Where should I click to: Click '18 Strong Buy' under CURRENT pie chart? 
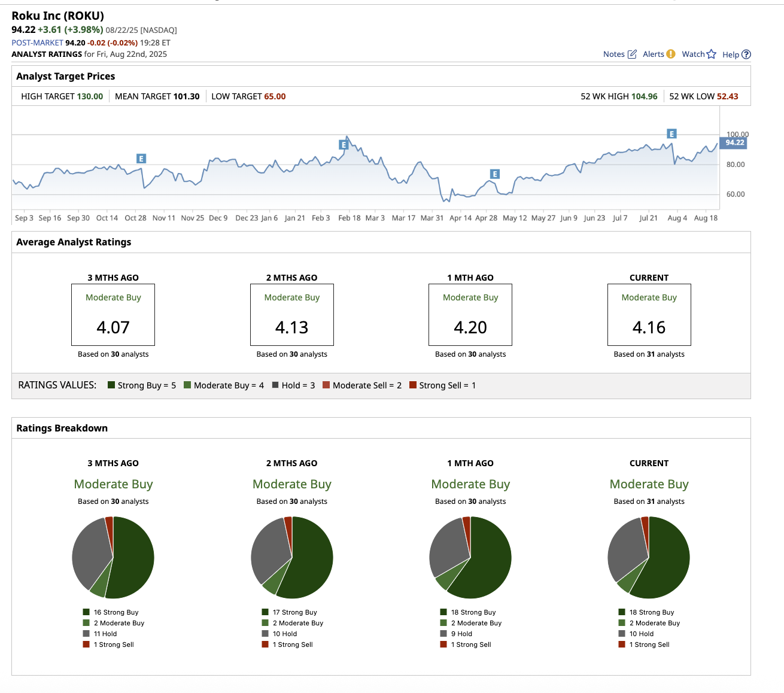[646, 612]
